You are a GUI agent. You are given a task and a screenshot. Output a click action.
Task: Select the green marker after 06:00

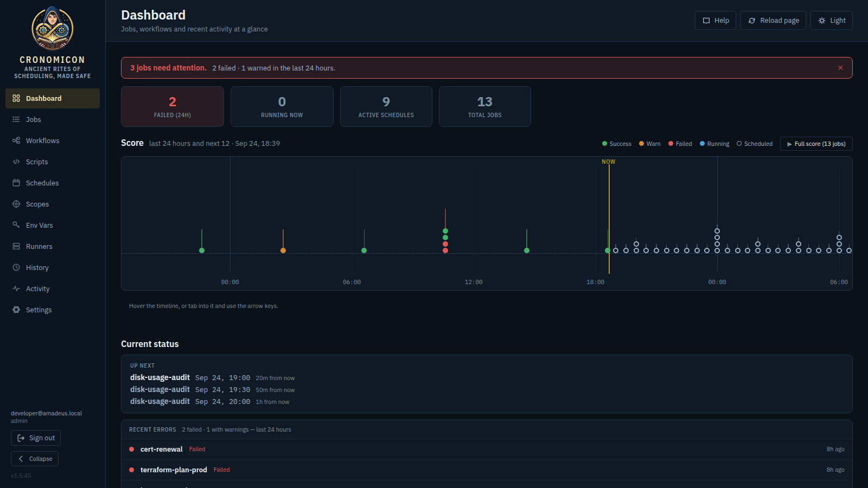coord(364,251)
